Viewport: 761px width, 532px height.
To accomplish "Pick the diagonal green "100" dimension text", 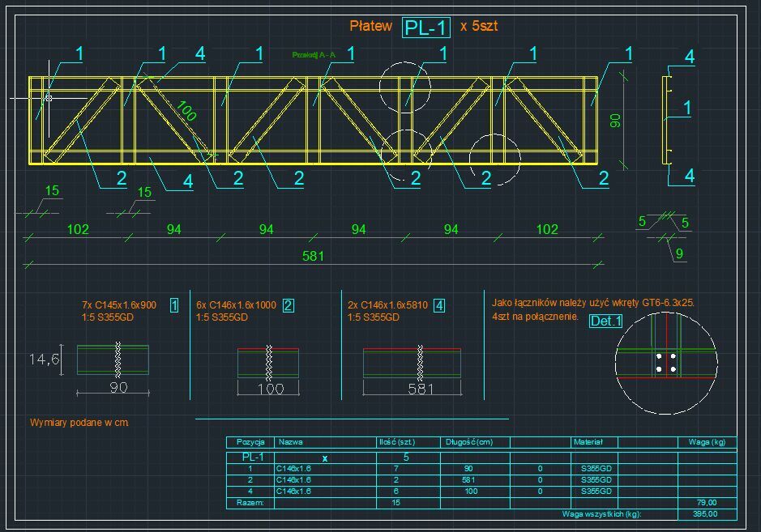I will 186,111.
